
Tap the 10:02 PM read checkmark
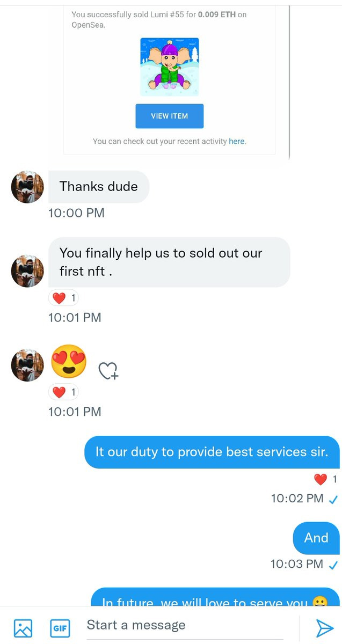pyautogui.click(x=333, y=500)
